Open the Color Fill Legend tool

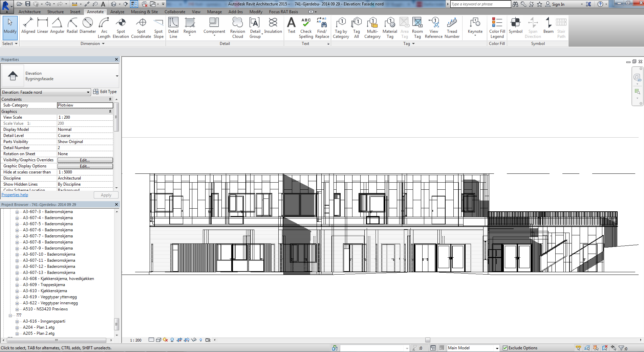[497, 27]
